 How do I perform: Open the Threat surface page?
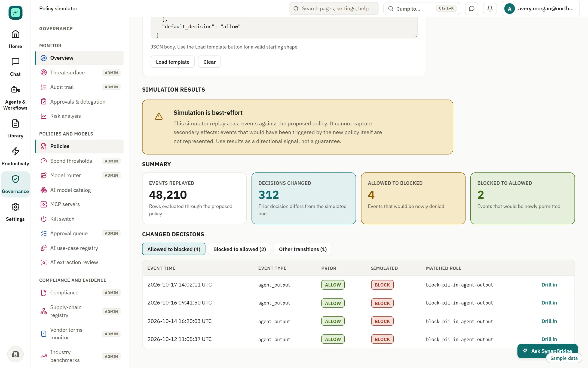pos(79,73)
